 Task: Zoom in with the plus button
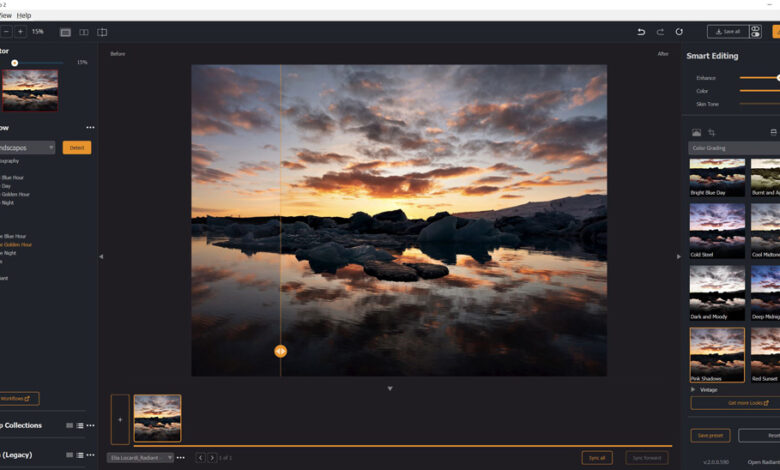click(x=20, y=32)
